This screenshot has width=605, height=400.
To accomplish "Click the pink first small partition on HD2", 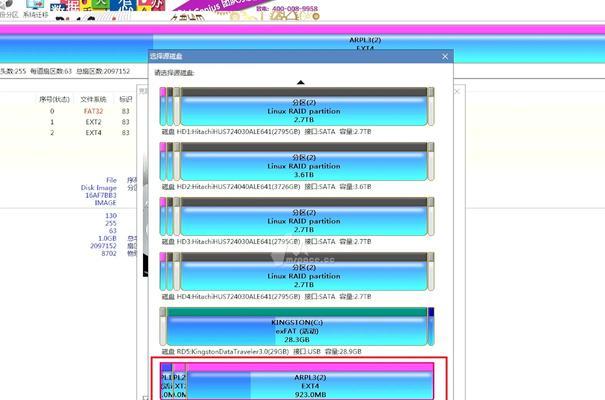I will click(163, 162).
